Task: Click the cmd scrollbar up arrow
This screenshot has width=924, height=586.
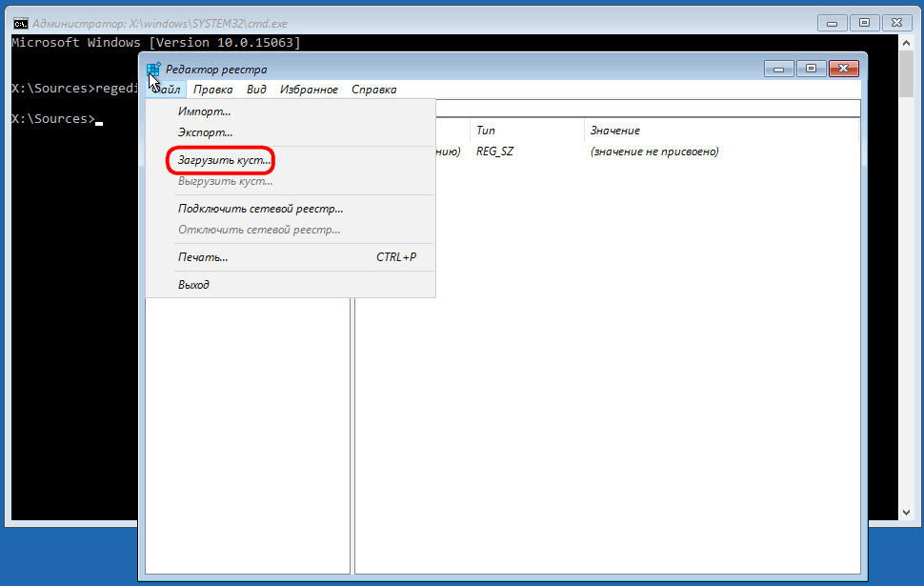Action: [906, 43]
